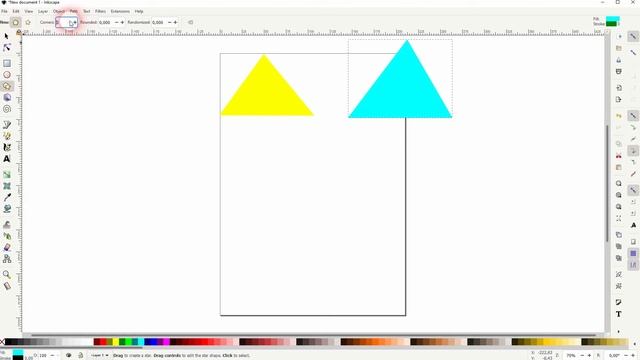
Task: Open the Filters menu
Action: (100, 11)
